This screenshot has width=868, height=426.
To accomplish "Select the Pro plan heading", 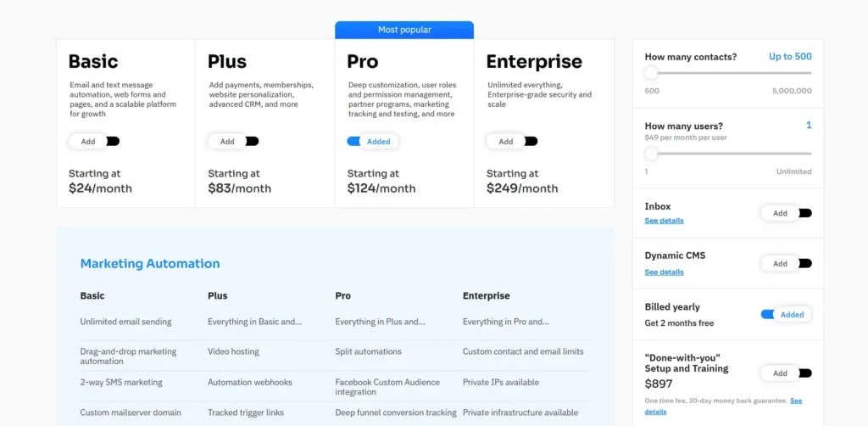I will tap(363, 61).
